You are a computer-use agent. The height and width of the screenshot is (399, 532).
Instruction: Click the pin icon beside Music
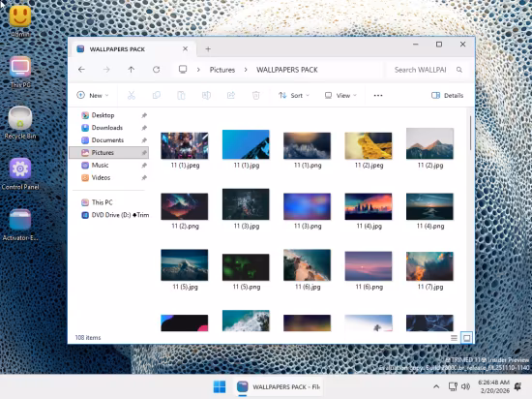tap(144, 166)
